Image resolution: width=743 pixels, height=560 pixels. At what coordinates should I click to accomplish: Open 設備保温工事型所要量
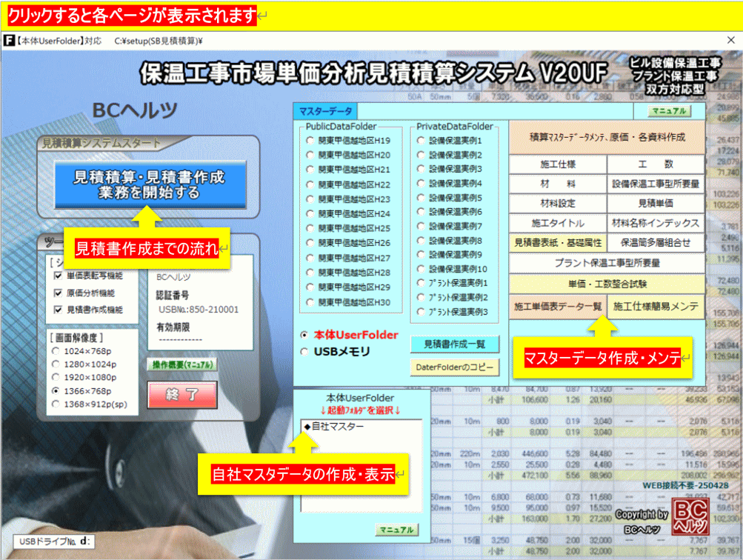(656, 184)
